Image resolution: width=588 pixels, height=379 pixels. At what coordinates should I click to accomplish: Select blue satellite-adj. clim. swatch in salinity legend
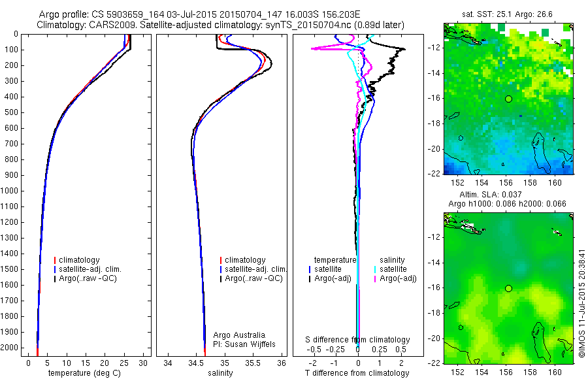click(x=221, y=269)
